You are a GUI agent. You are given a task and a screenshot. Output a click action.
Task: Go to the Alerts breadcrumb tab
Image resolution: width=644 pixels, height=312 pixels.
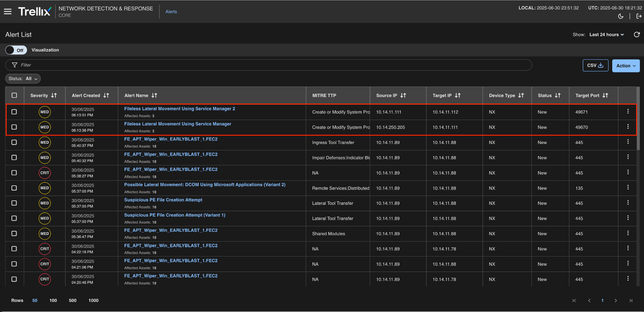[x=171, y=12]
